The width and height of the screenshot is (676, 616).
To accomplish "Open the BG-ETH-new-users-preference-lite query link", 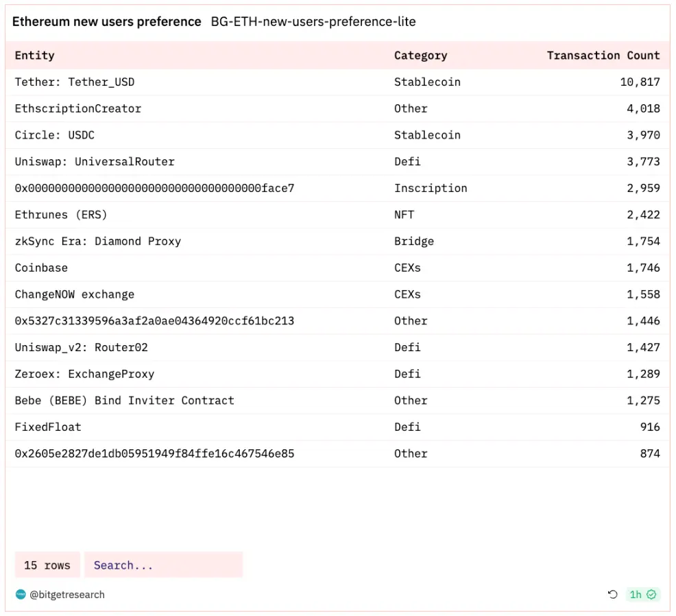I will (x=313, y=22).
